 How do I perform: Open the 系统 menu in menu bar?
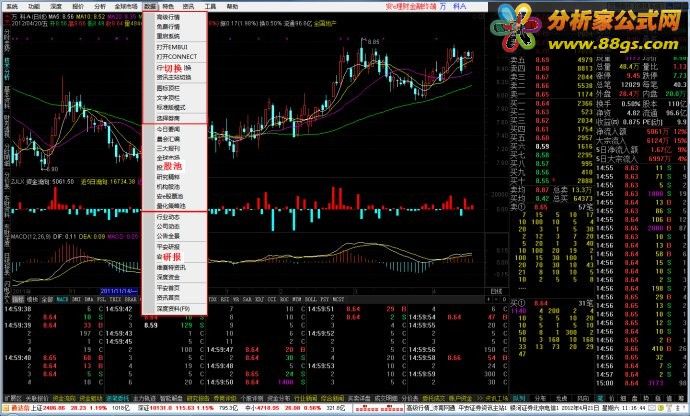[x=12, y=7]
